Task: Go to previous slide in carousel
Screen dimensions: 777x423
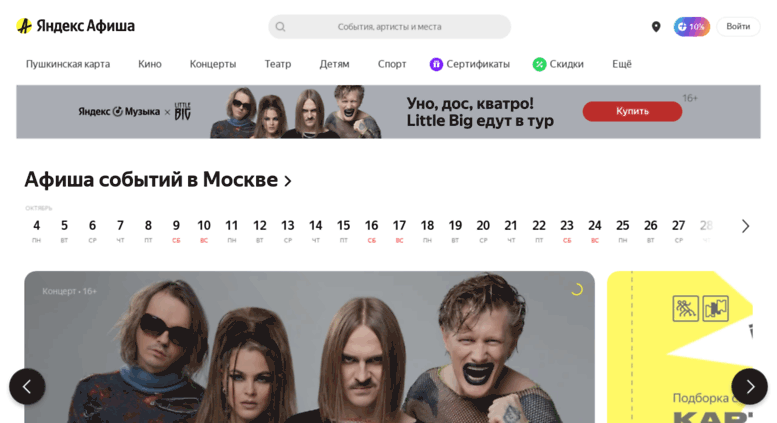Action: 27,386
